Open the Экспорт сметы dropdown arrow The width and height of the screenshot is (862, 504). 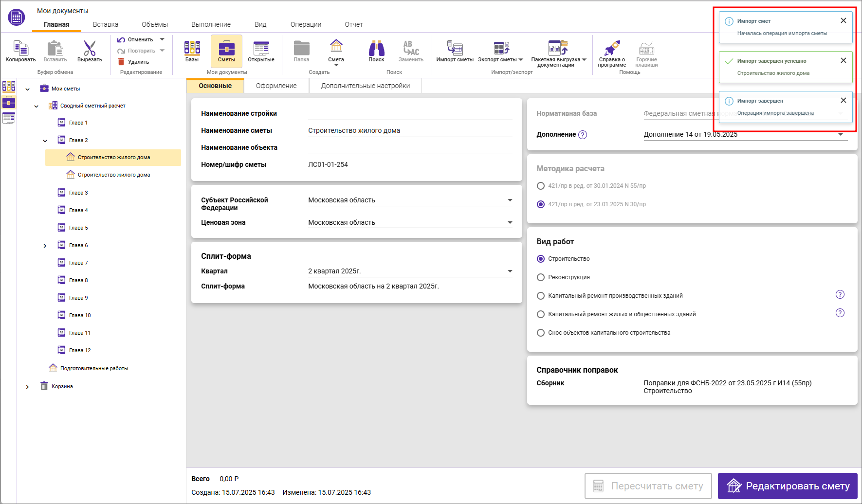coord(521,59)
